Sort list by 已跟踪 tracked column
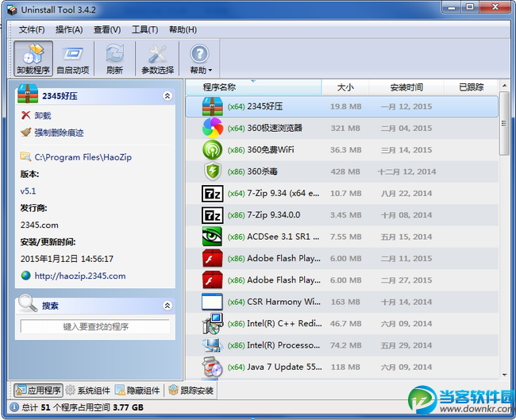This screenshot has height=420, width=516. (x=472, y=87)
